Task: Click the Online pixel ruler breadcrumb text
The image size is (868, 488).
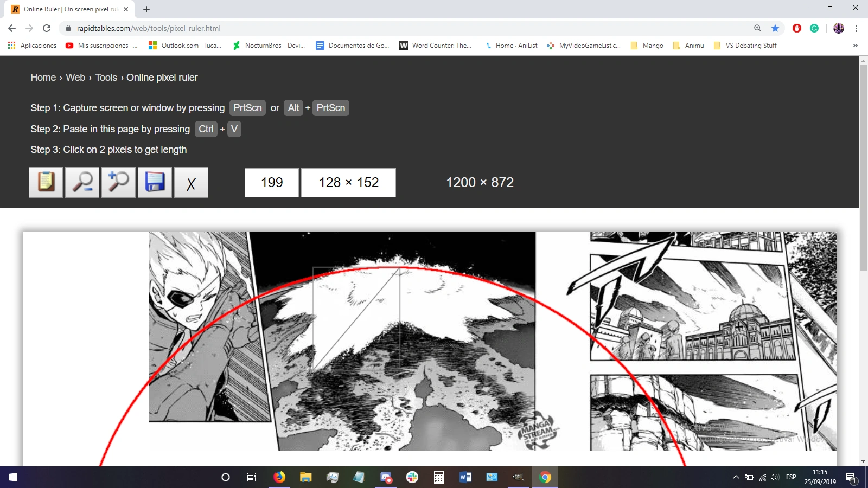Action: (x=162, y=78)
